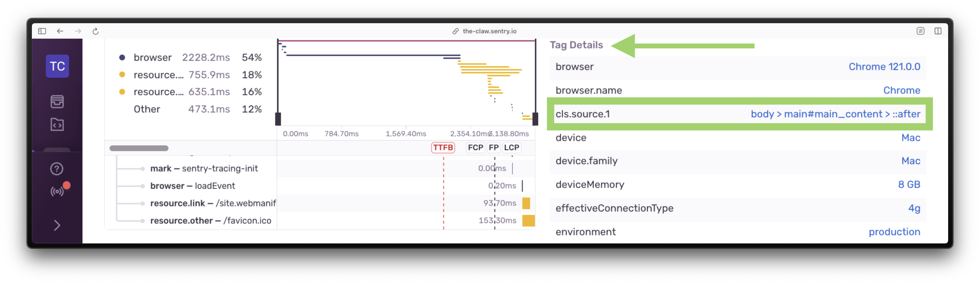This screenshot has width=980, height=284.
Task: Reload the page with the refresh icon
Action: [96, 31]
